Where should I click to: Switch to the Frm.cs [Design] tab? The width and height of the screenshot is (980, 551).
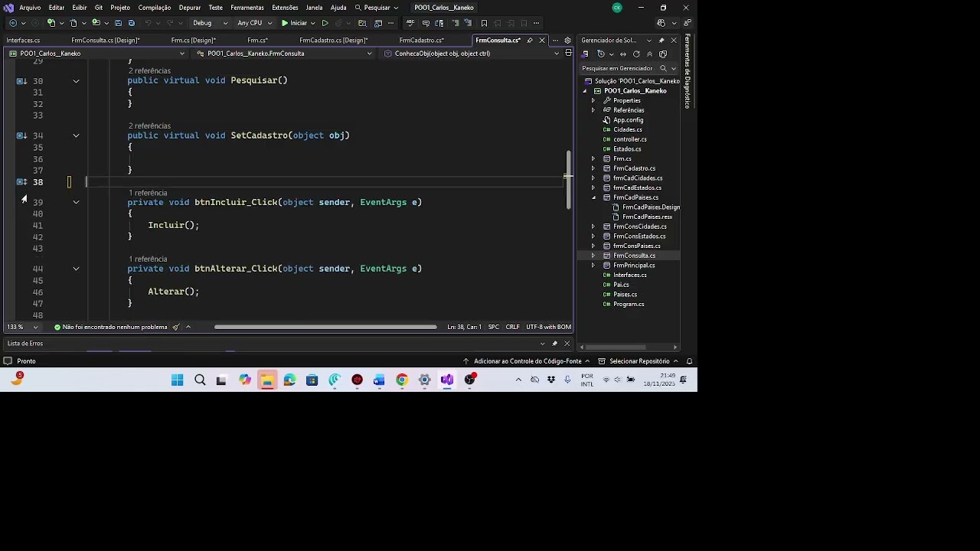click(193, 40)
